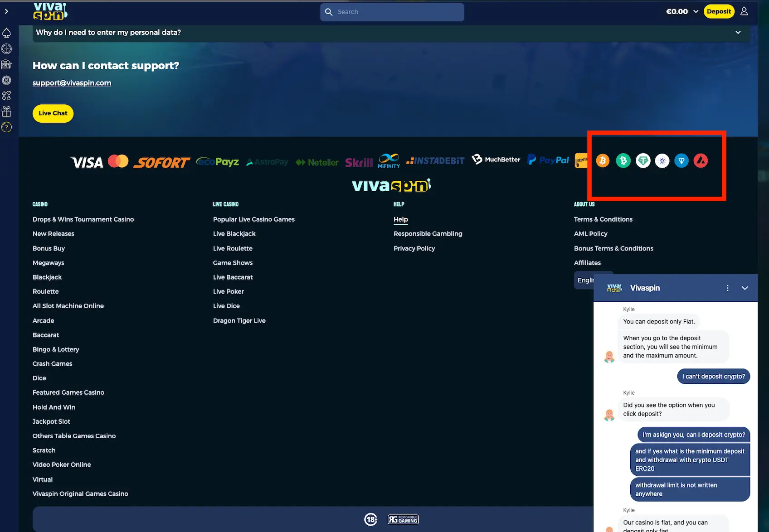Open the Crash Games link
Viewport: 769px width, 532px height.
53,363
